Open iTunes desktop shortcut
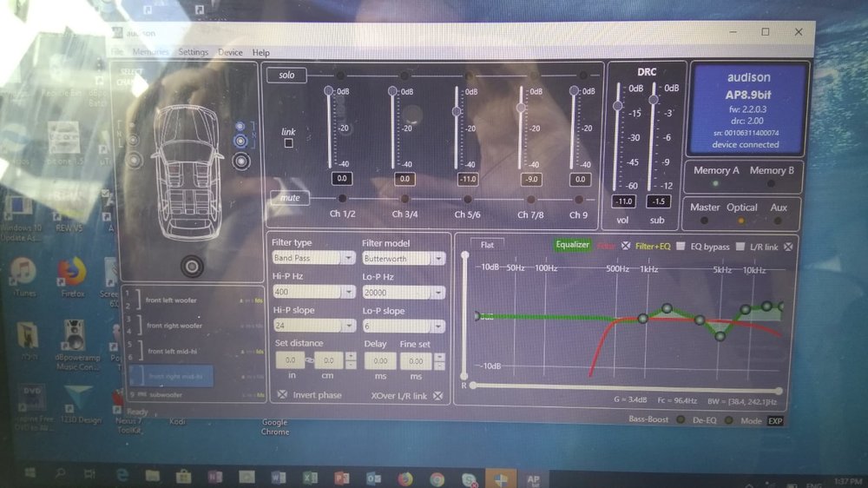Image resolution: width=868 pixels, height=488 pixels. point(23,277)
